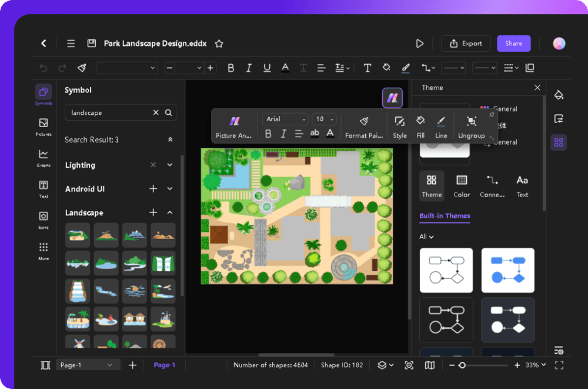Open the font size dropdown in main toolbar
588x389 pixels.
[x=190, y=68]
